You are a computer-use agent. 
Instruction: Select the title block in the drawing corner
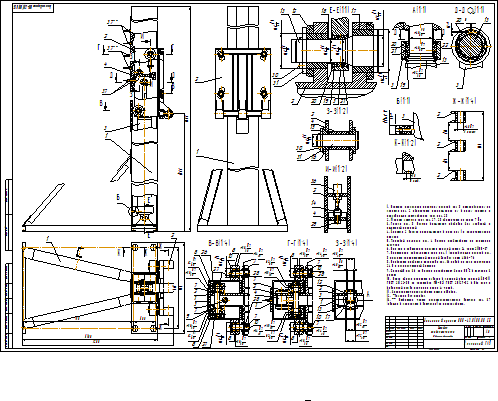pos(440,332)
